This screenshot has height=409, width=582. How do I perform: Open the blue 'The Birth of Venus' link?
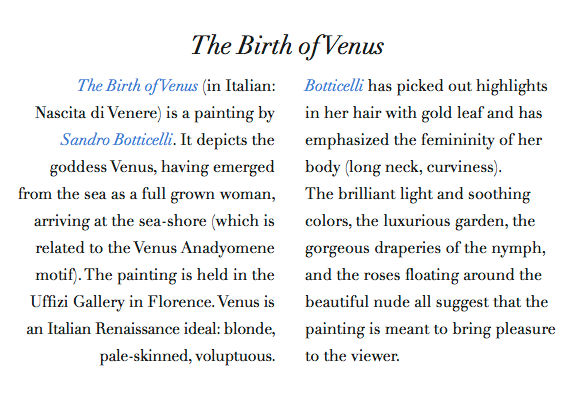coord(138,86)
